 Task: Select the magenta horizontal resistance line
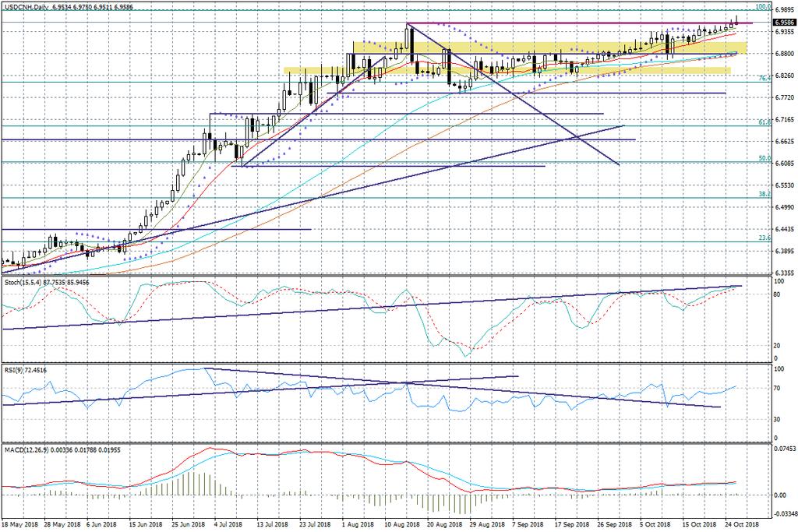579,23
